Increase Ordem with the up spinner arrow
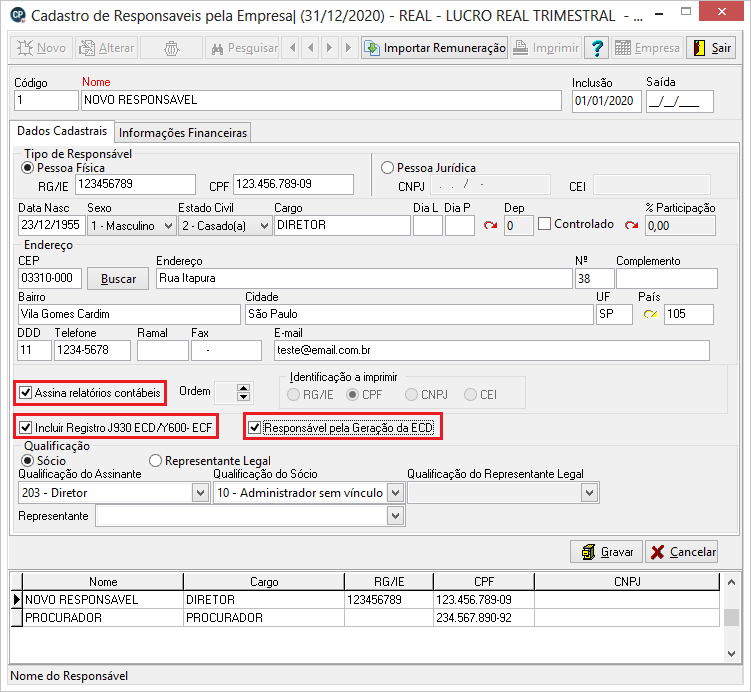The width and height of the screenshot is (751, 692). pyautogui.click(x=243, y=388)
